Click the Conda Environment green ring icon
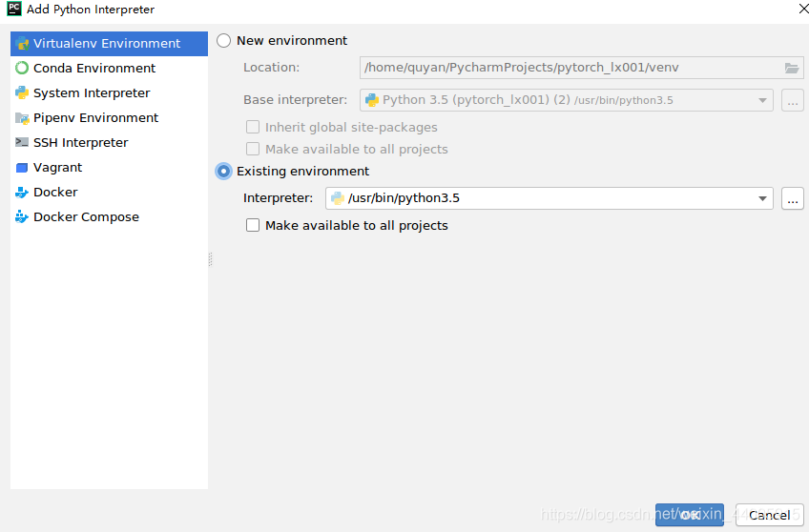 pyautogui.click(x=22, y=68)
